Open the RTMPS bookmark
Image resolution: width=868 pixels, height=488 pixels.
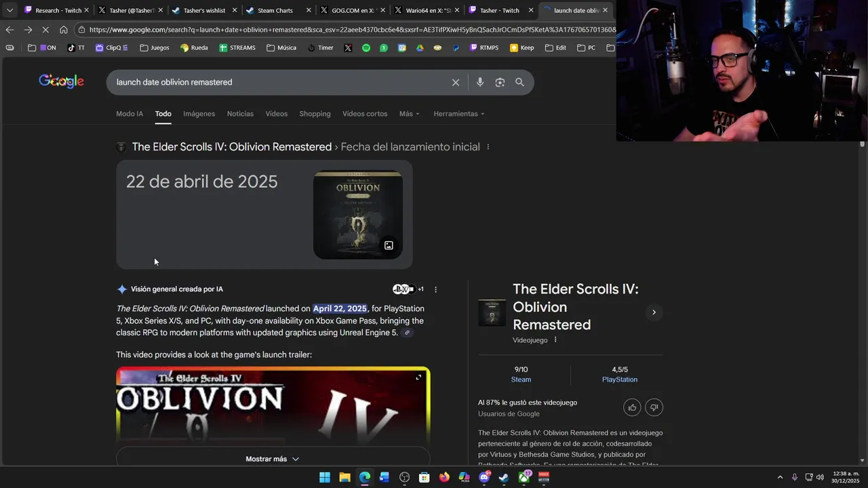pyautogui.click(x=483, y=47)
